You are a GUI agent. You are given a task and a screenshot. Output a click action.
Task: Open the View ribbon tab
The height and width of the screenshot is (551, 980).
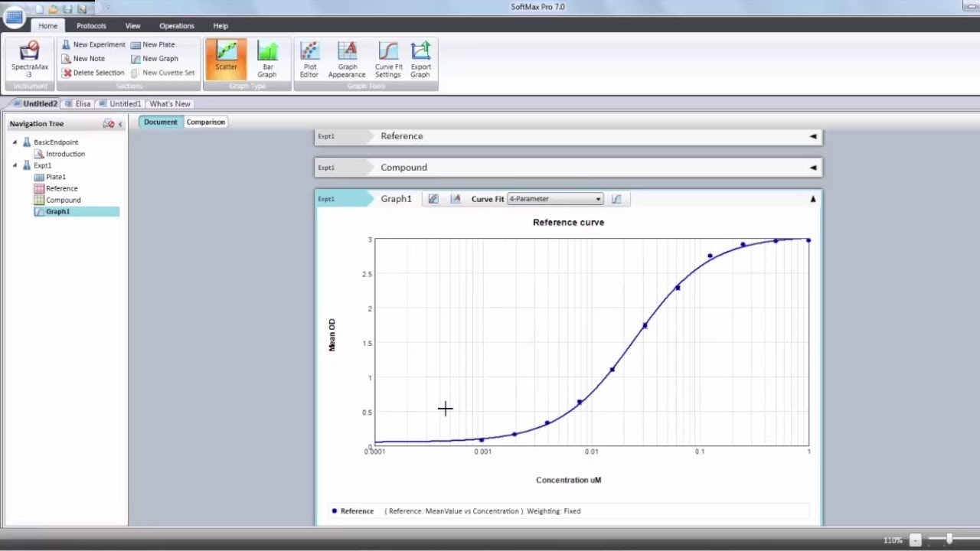click(132, 26)
